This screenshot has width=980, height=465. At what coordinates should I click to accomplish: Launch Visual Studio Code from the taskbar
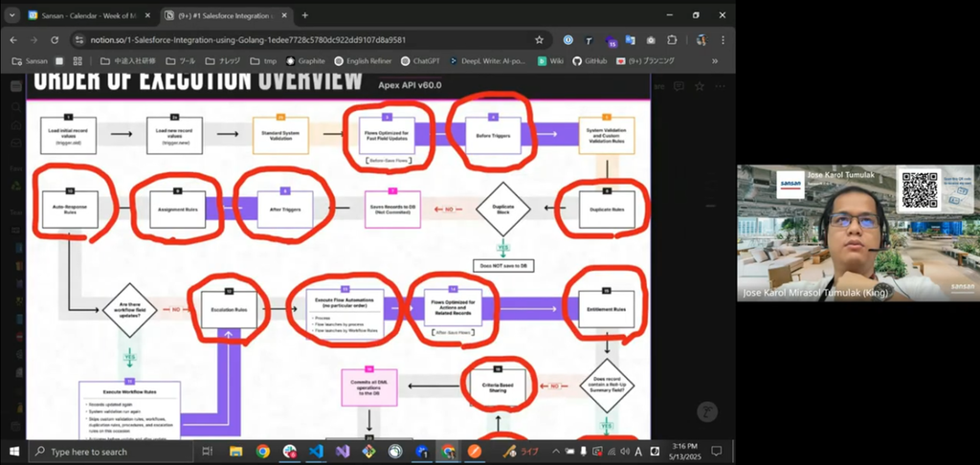click(314, 452)
